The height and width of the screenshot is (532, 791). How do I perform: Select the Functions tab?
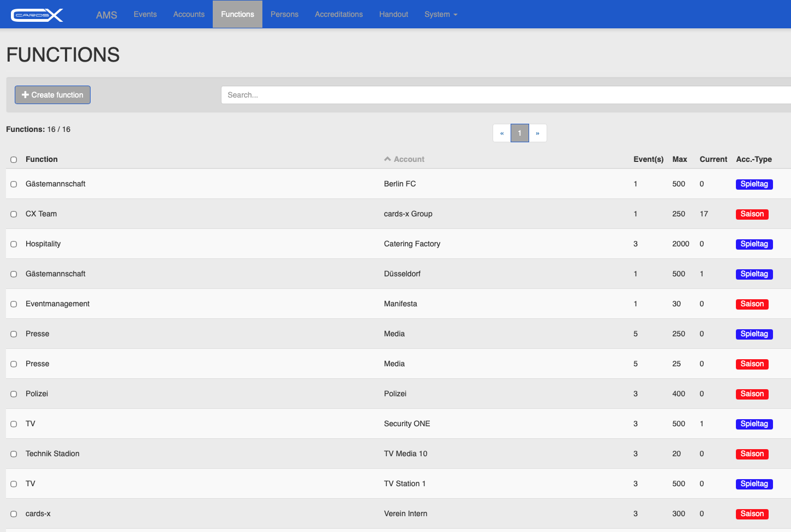coord(237,14)
